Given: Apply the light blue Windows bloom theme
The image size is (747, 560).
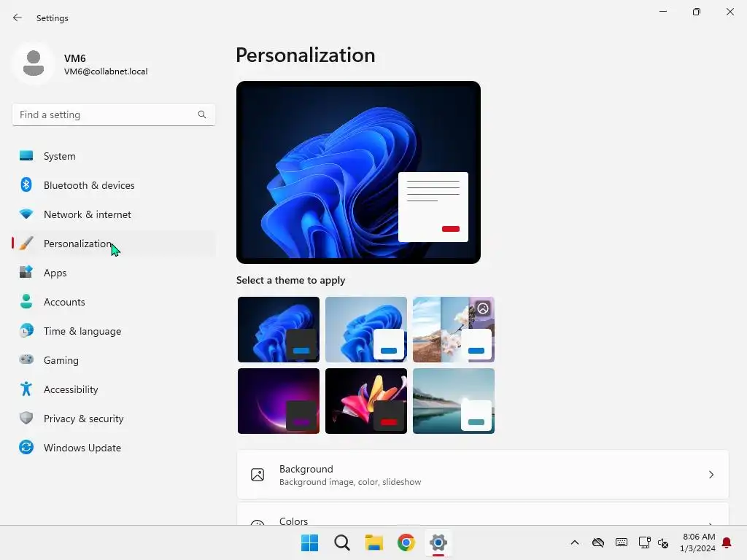Looking at the screenshot, I should pyautogui.click(x=366, y=330).
